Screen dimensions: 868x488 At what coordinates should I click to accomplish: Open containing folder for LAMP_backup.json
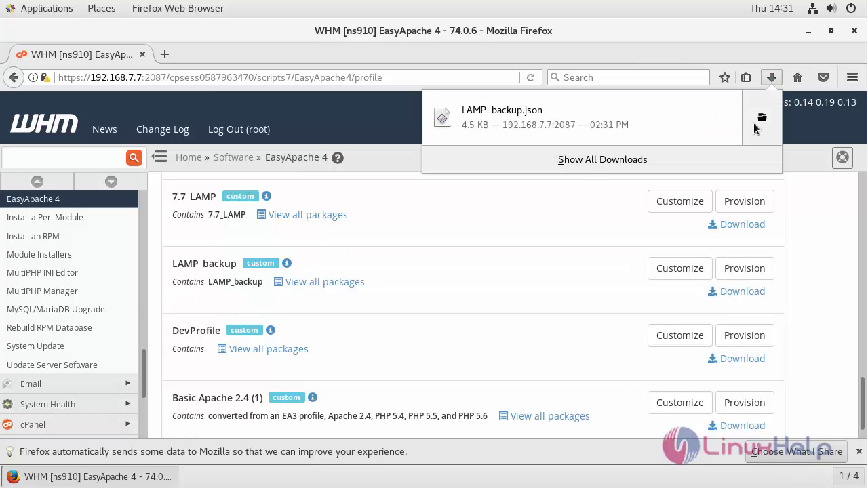[762, 117]
